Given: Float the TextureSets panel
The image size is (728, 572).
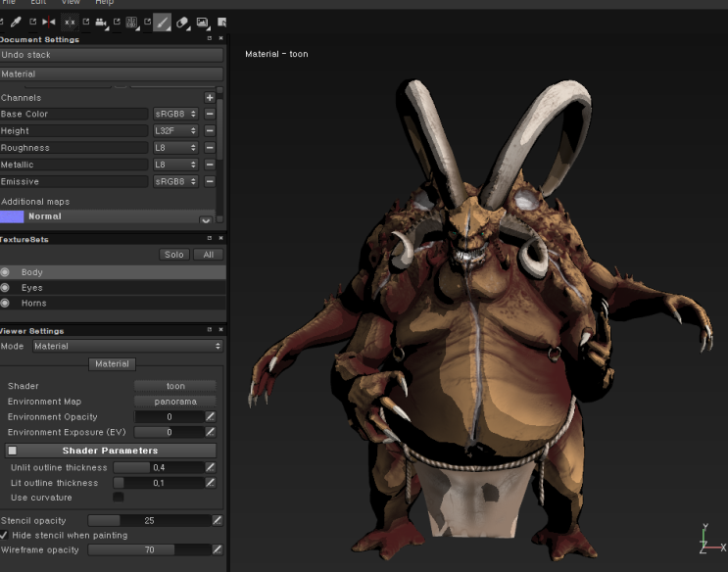Looking at the screenshot, I should (210, 238).
